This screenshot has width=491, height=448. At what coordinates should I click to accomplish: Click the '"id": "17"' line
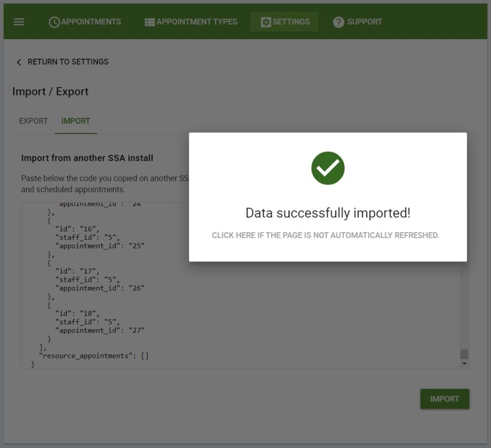click(x=77, y=271)
